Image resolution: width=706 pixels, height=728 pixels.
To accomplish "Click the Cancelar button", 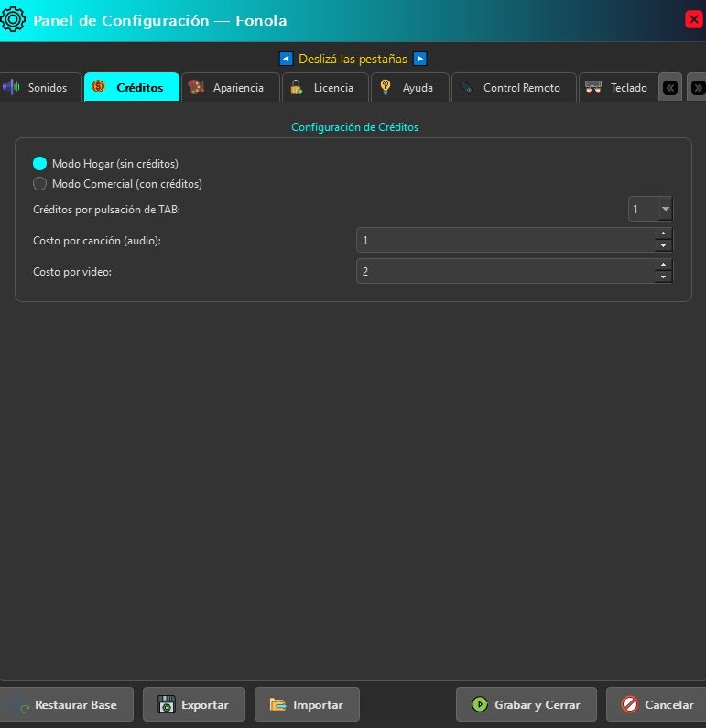I will point(657,704).
